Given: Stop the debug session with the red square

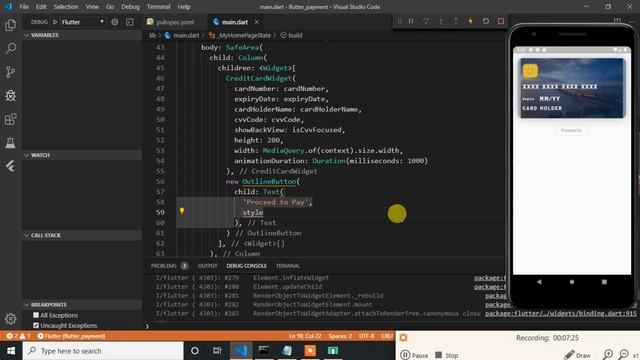Looking at the screenshot, I should pos(501,21).
